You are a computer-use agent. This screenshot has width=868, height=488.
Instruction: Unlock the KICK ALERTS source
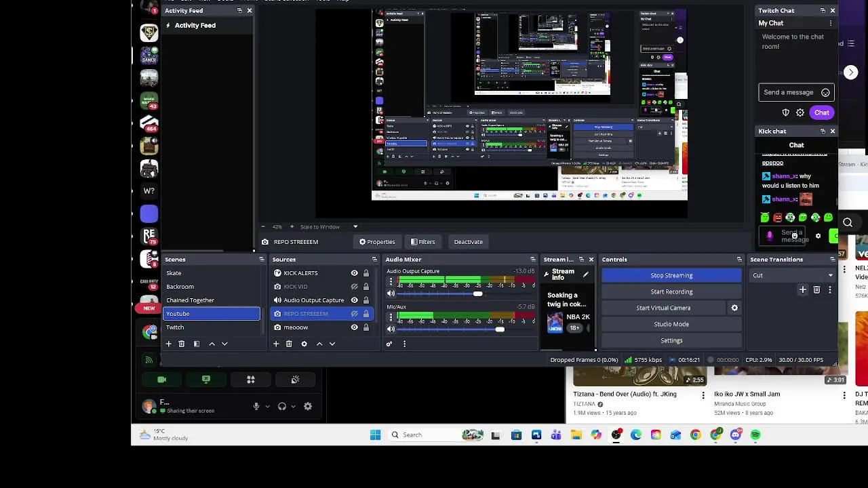[366, 273]
